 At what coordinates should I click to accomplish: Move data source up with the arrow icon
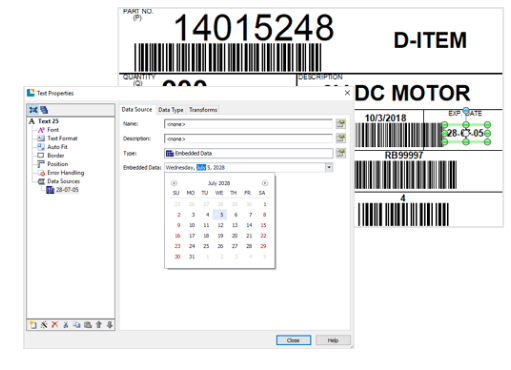(x=99, y=325)
